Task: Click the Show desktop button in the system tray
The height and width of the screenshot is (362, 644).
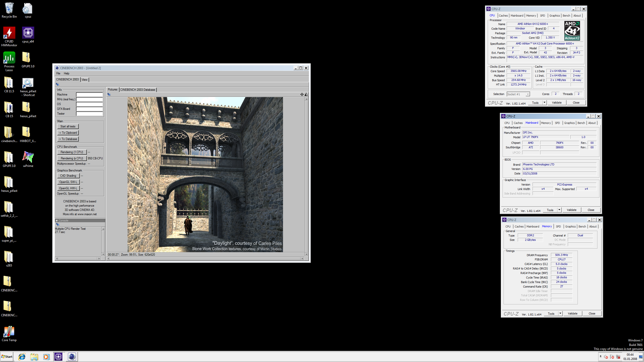Action: (641, 357)
